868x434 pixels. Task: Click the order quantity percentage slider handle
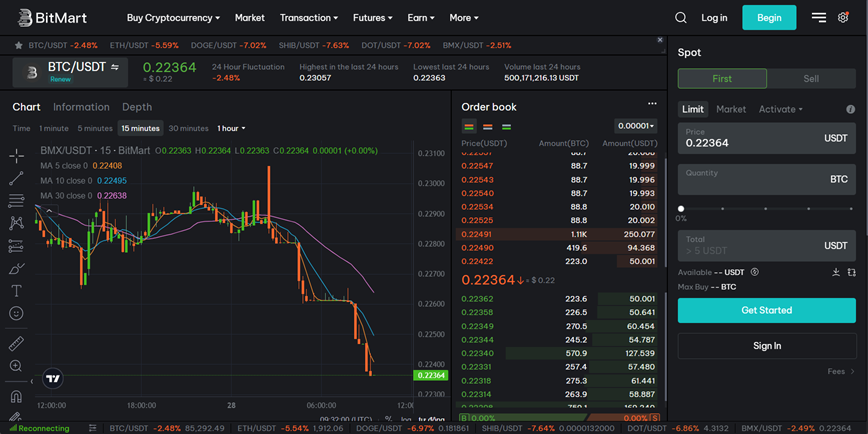681,209
